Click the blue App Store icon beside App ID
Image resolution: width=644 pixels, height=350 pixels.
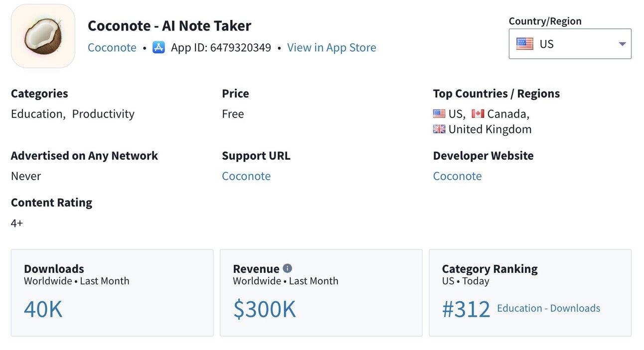click(158, 47)
